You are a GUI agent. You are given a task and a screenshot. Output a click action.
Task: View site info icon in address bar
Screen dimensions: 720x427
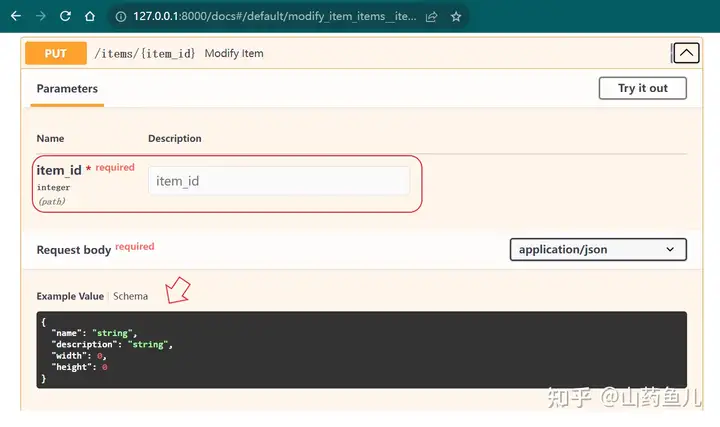coord(121,17)
